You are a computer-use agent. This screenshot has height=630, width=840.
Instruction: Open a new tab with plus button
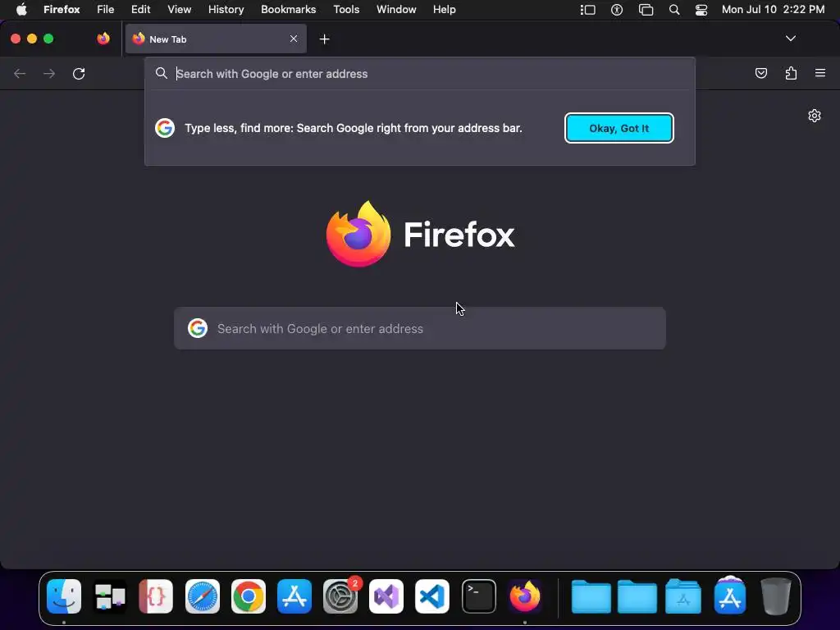pos(324,39)
